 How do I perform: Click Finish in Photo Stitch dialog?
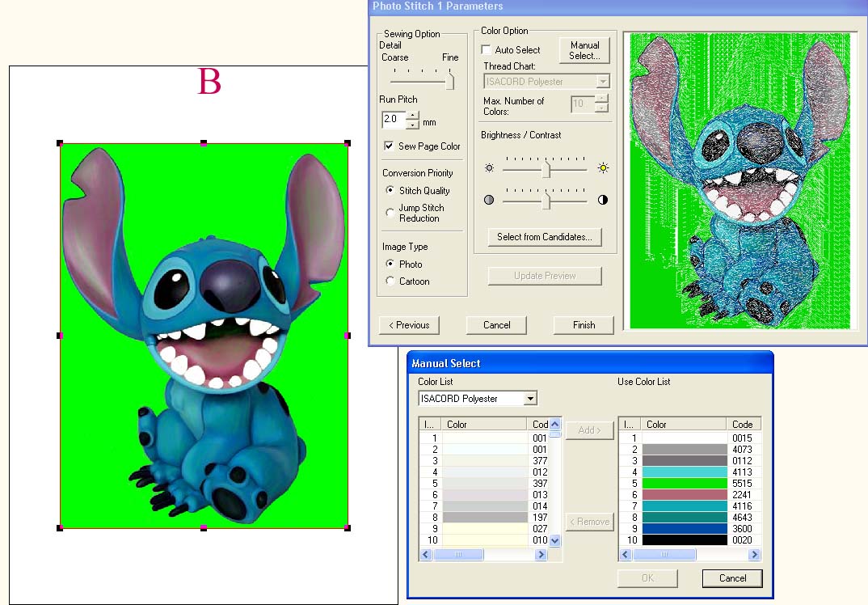pyautogui.click(x=584, y=325)
